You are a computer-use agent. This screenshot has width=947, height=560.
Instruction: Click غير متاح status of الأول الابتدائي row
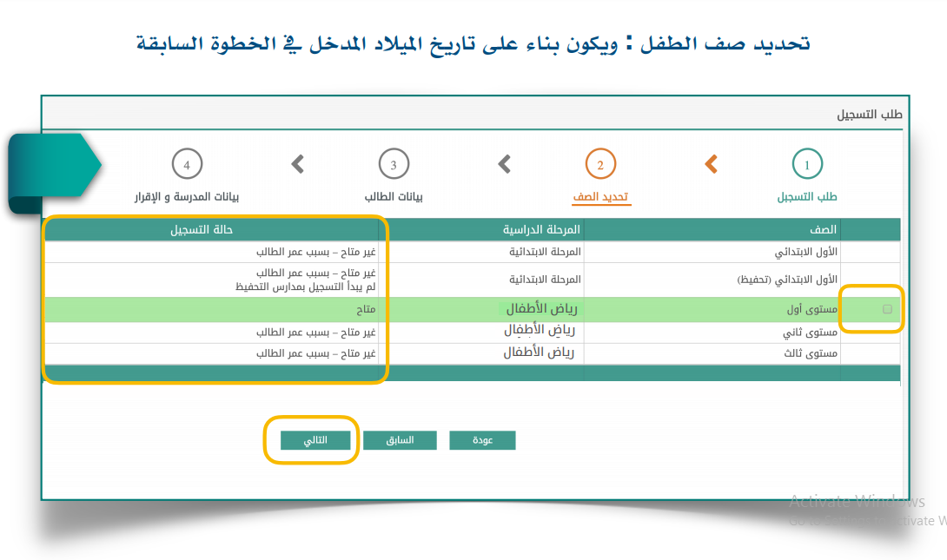click(316, 252)
